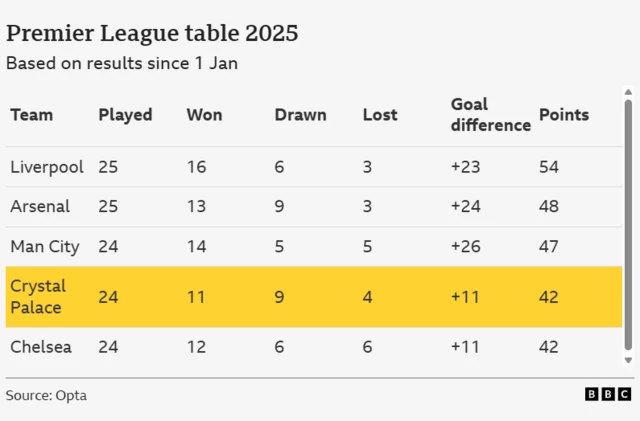Select the Team column header
Screen dimensions: 640x421
tap(31, 115)
